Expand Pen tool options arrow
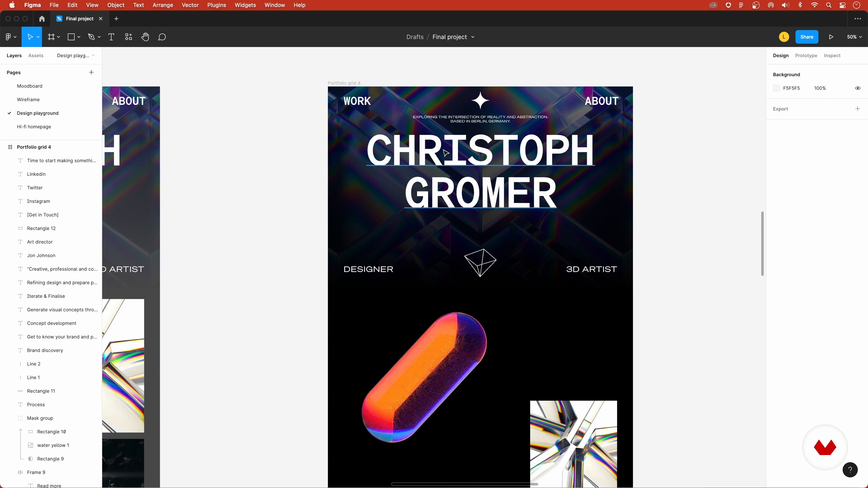The width and height of the screenshot is (868, 488). pyautogui.click(x=99, y=37)
